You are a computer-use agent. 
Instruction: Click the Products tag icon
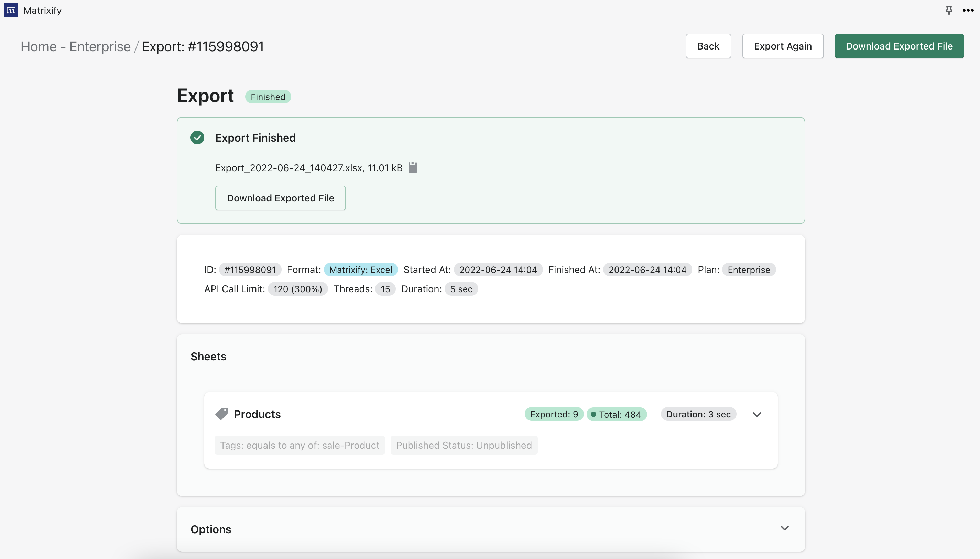tap(221, 414)
